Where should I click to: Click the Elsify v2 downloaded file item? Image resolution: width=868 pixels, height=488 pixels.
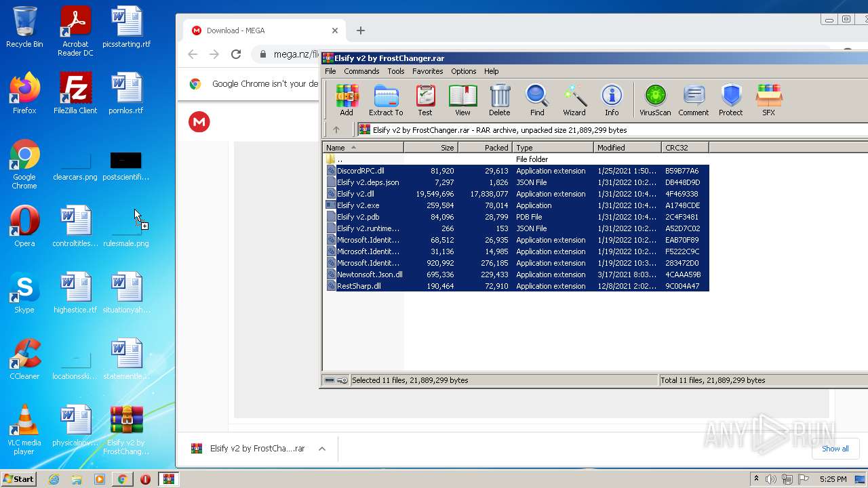(x=248, y=449)
